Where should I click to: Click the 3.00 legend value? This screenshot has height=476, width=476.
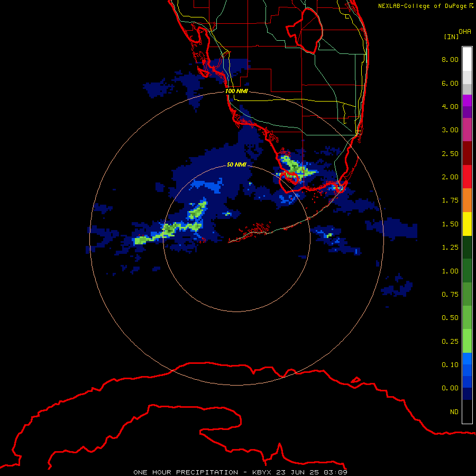[450, 130]
